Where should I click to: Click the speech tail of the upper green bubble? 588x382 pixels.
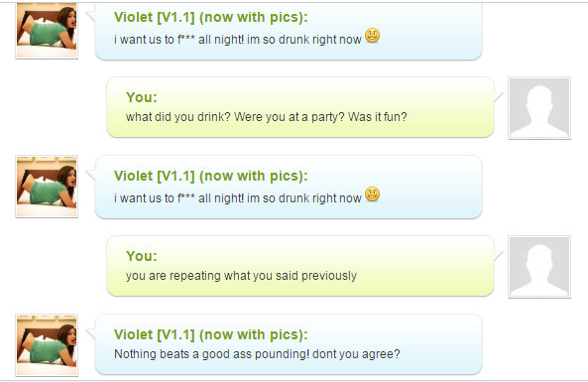pos(498,97)
